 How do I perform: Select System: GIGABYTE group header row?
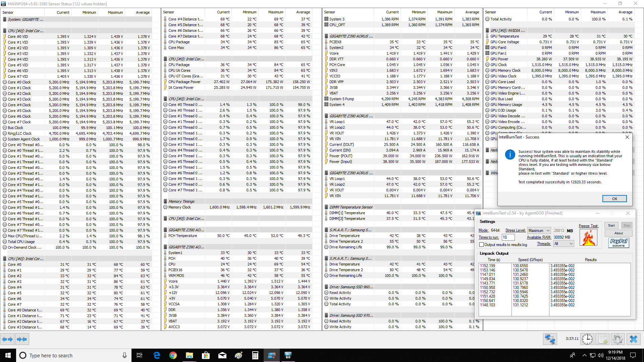tap(76, 19)
